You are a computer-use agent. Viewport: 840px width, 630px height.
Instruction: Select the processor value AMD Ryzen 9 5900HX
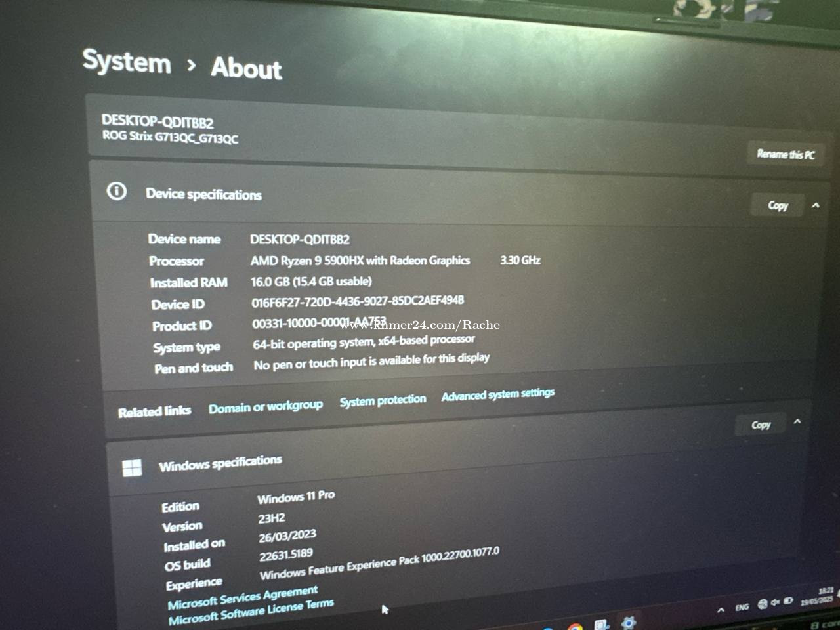360,261
